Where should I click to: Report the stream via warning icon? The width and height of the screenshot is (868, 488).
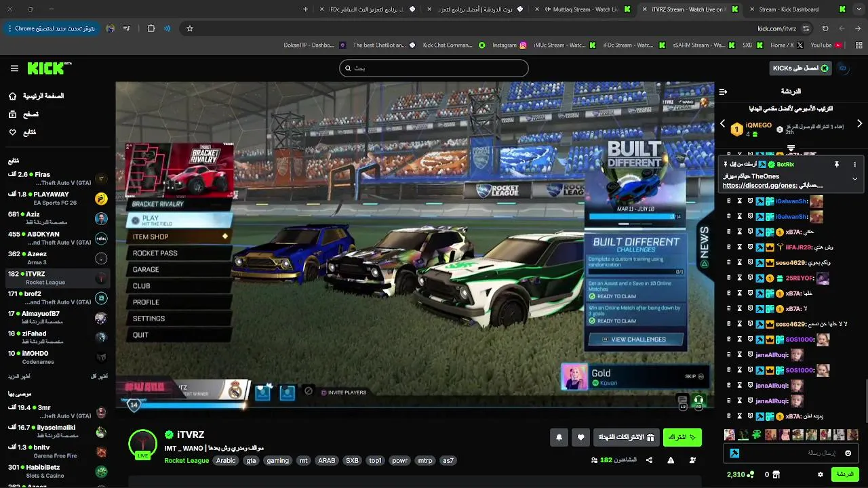point(671,460)
